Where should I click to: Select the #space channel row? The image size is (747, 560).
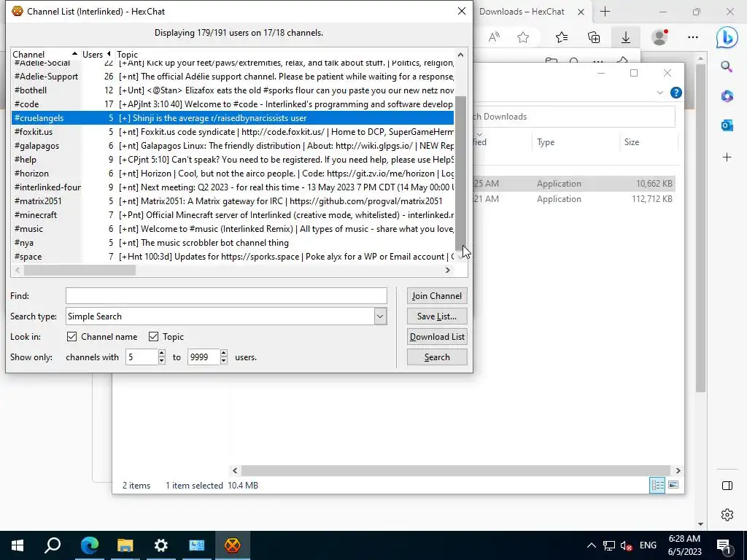233,256
